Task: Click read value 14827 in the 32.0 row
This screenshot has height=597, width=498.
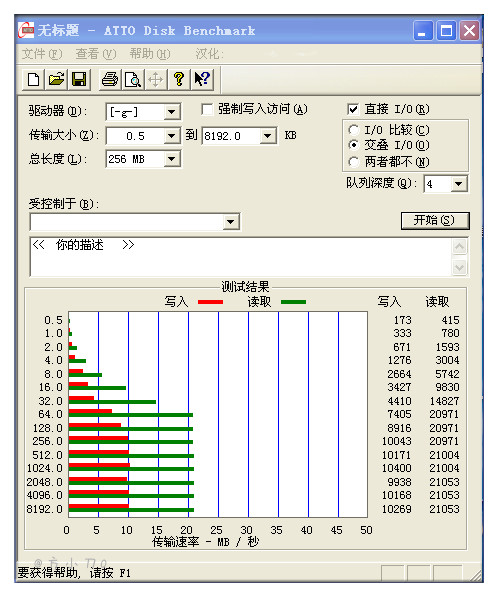Action: 444,401
